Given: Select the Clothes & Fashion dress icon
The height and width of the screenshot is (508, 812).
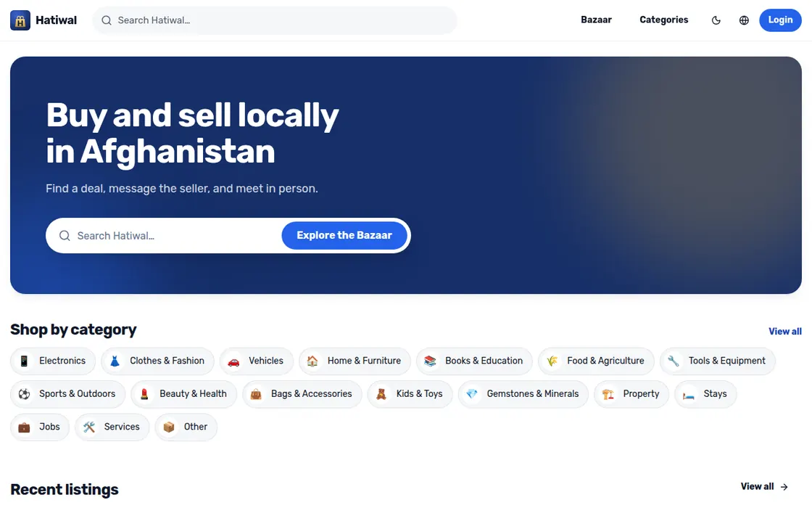Looking at the screenshot, I should tap(115, 361).
